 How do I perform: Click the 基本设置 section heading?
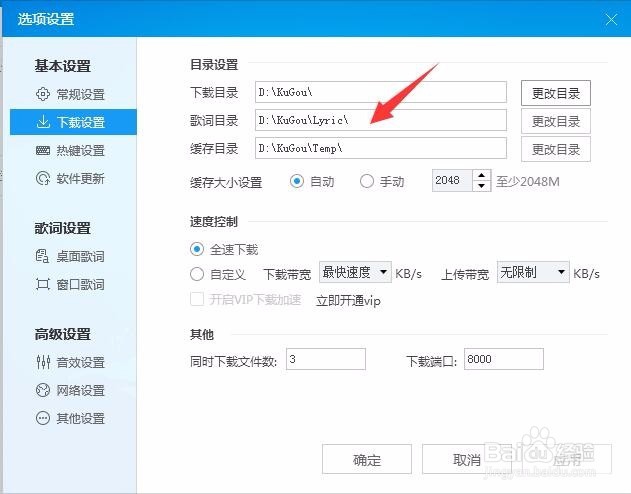click(x=62, y=66)
